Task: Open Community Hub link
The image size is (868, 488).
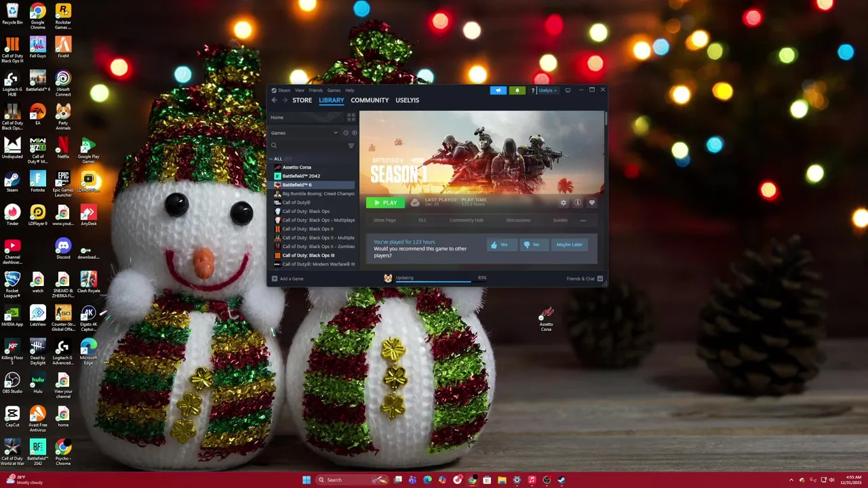Action: point(467,220)
